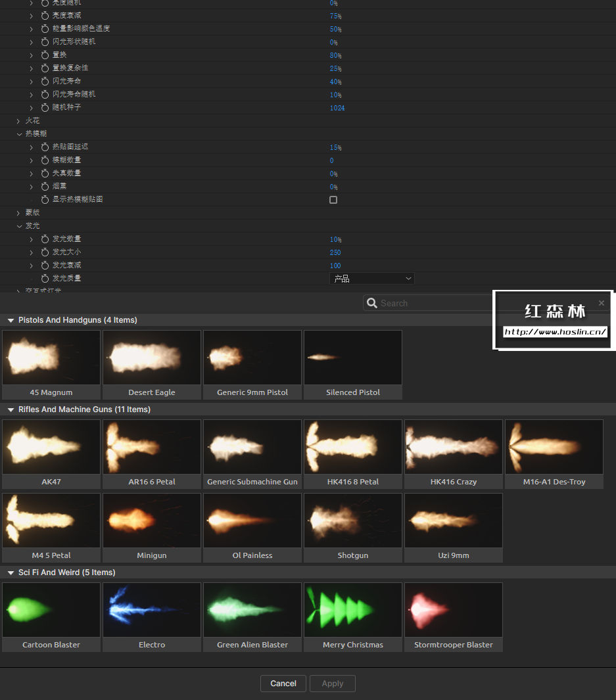The width and height of the screenshot is (616, 700).
Task: Click the Cancel button
Action: [283, 684]
